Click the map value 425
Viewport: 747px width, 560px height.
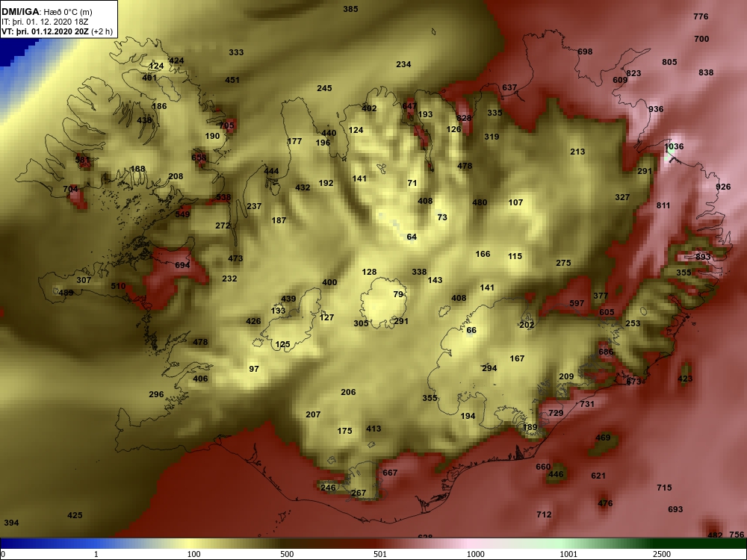point(75,515)
